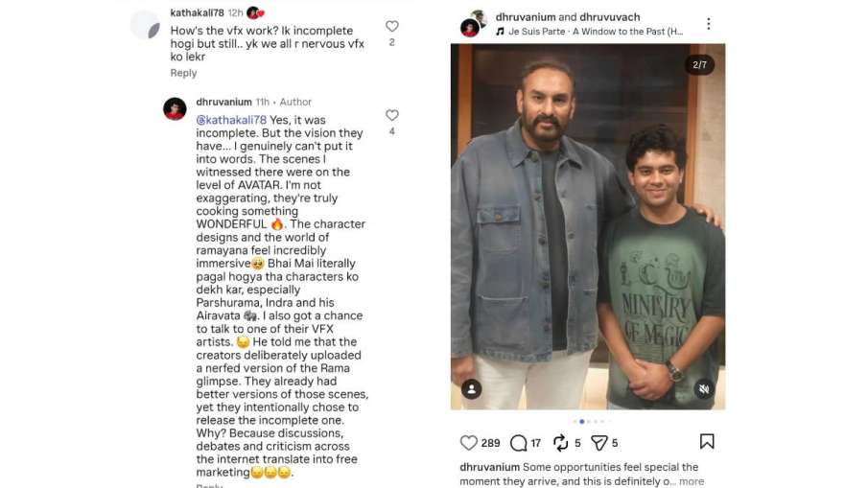The width and height of the screenshot is (868, 488).
Task: Open the three-dot post options menu
Action: [x=708, y=24]
